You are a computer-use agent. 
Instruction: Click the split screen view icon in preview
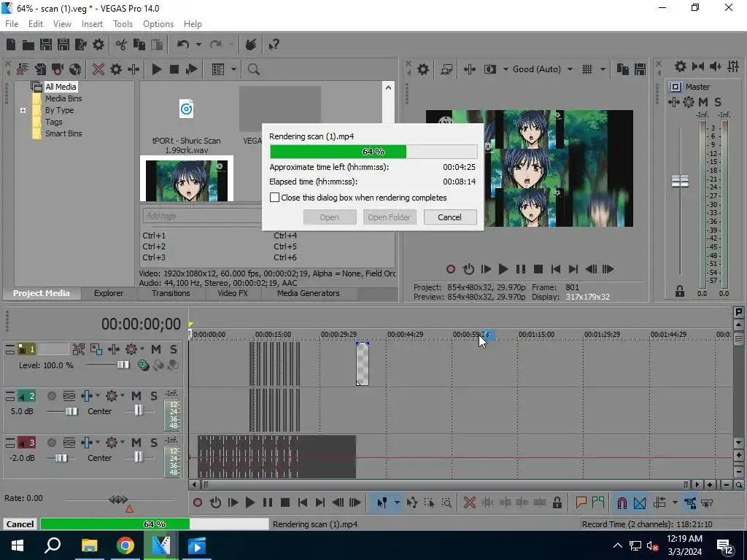point(489,69)
